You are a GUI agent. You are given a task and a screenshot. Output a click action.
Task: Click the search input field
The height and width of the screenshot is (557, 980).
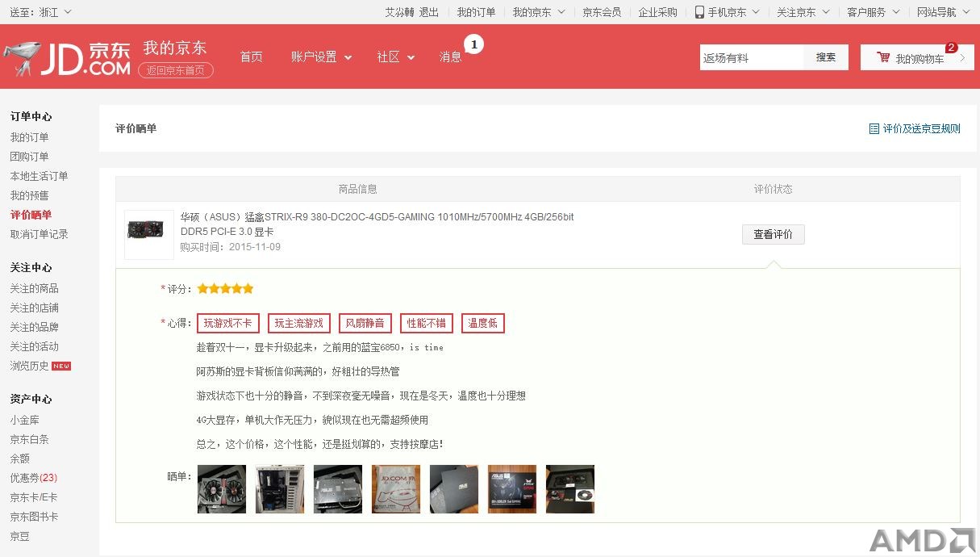tap(752, 57)
